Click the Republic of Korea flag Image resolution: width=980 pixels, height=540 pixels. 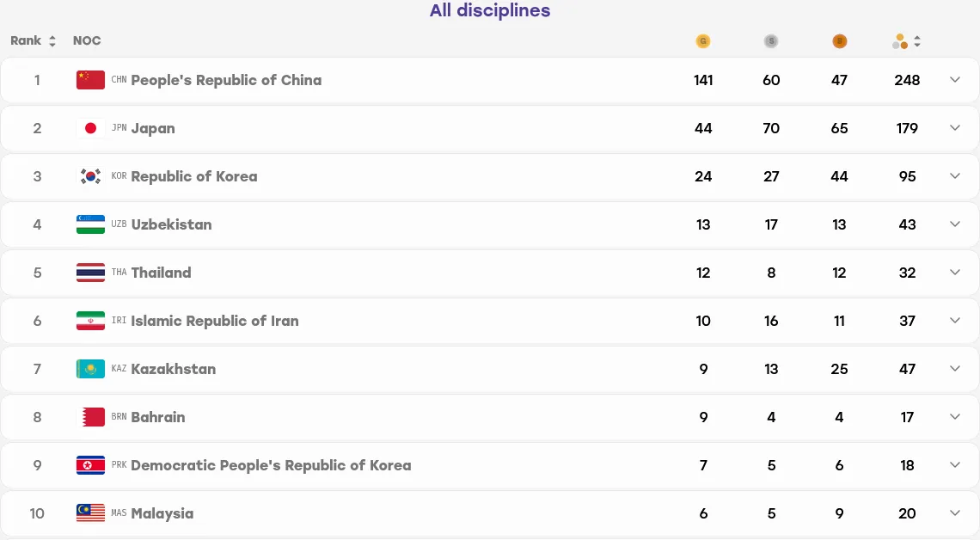pyautogui.click(x=90, y=176)
